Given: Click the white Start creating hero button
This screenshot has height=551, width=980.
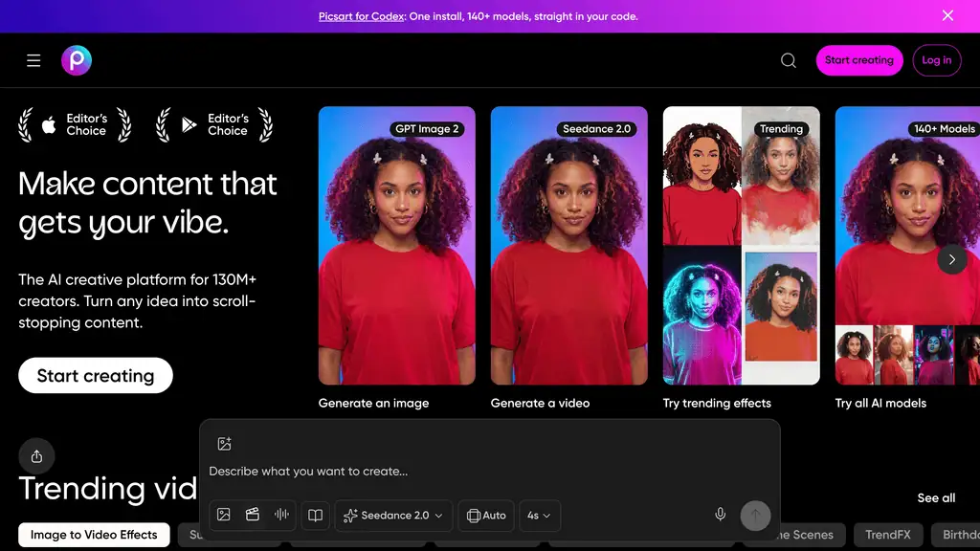Looking at the screenshot, I should (96, 375).
